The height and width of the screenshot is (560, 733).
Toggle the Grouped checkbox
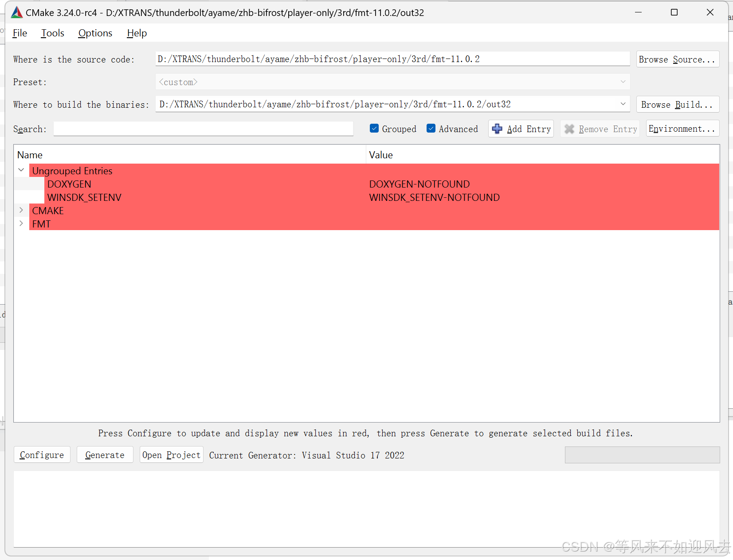[x=374, y=129]
